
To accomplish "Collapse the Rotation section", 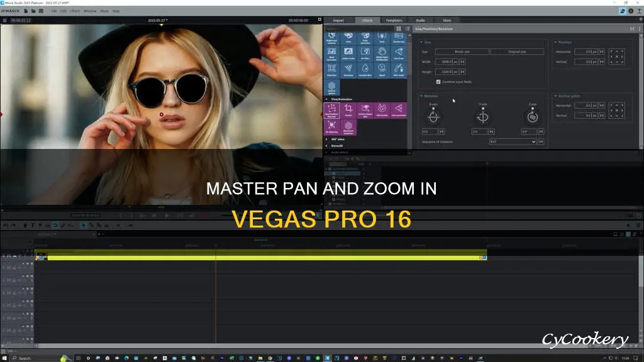I will click(x=421, y=96).
